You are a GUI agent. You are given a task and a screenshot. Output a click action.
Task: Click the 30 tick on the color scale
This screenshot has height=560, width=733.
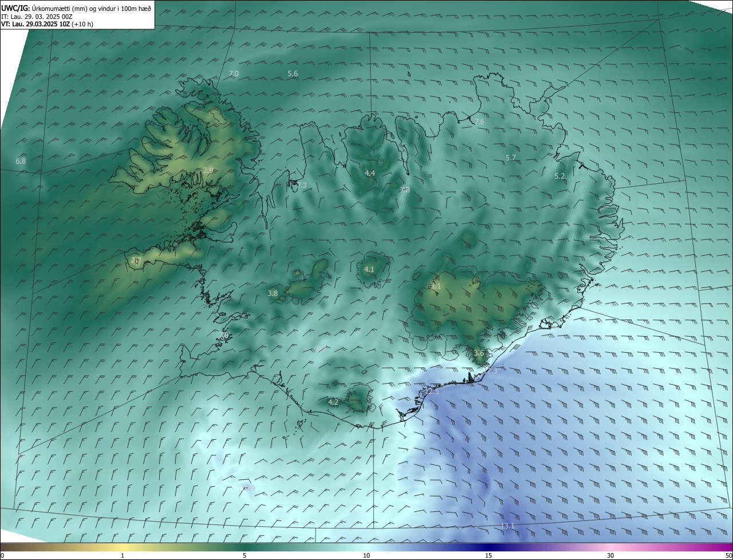click(610, 555)
